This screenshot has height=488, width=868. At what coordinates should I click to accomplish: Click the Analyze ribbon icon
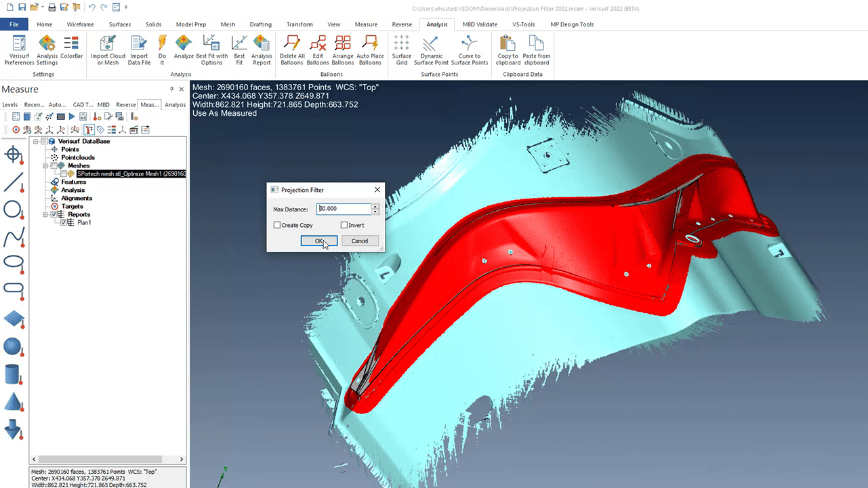point(184,47)
